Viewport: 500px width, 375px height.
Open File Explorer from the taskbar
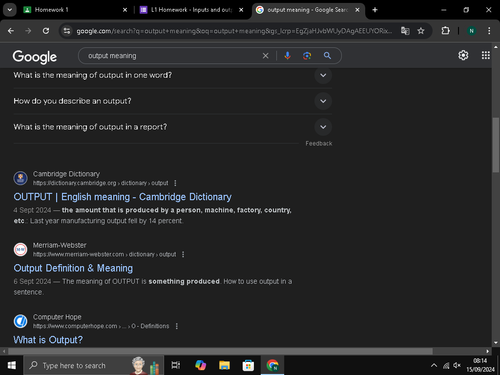[224, 365]
